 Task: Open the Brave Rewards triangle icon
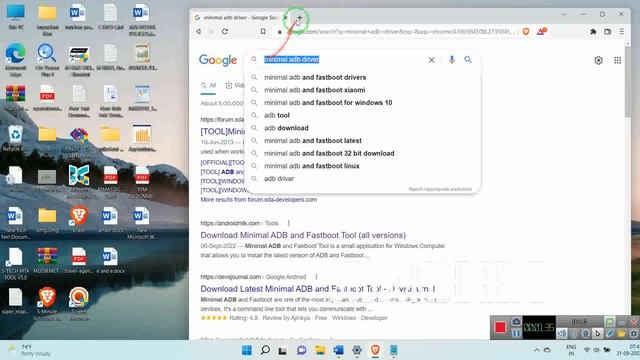[542, 31]
